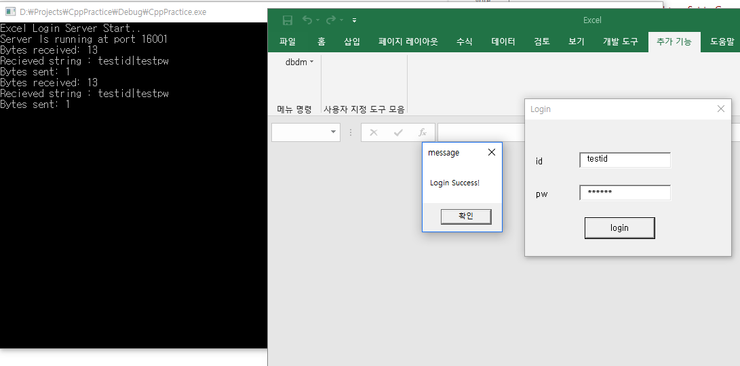Switch to the 홈 ribbon tab
This screenshot has width=740, height=366.
[321, 42]
